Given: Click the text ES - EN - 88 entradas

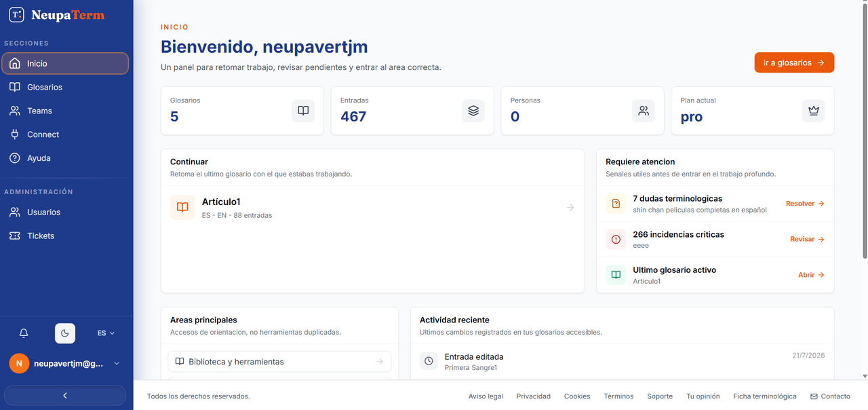Looking at the screenshot, I should [x=237, y=215].
